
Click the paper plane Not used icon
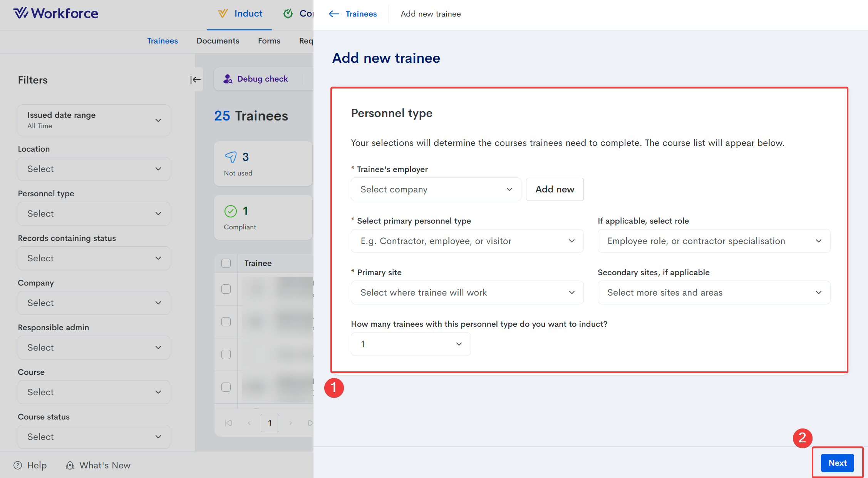[230, 157]
